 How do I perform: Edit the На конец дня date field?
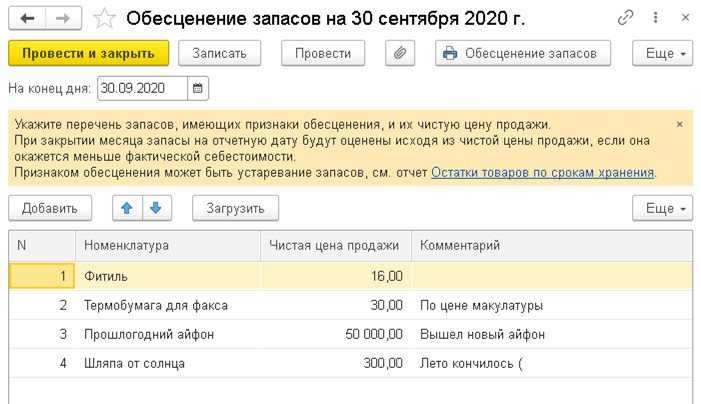point(142,88)
